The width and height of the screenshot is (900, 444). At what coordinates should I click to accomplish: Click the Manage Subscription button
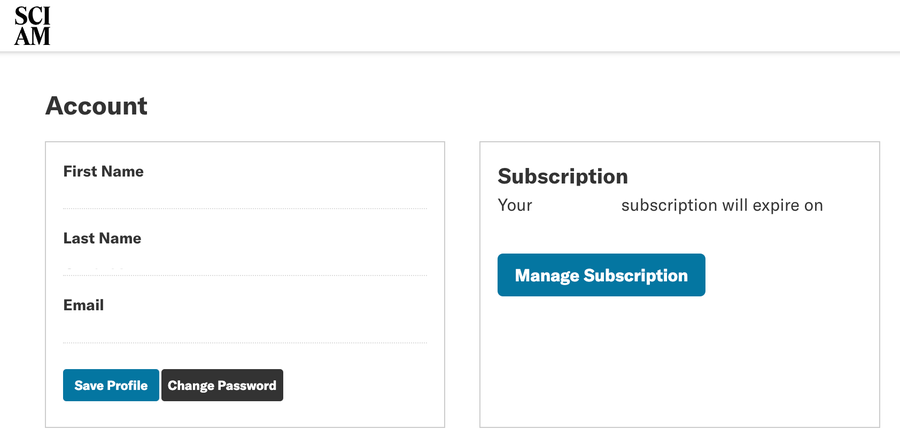click(601, 275)
